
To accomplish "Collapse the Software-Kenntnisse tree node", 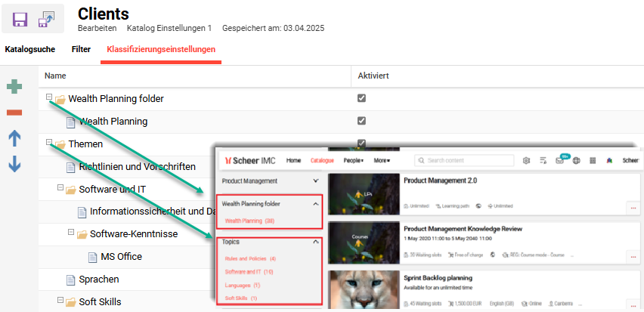I will tap(71, 233).
